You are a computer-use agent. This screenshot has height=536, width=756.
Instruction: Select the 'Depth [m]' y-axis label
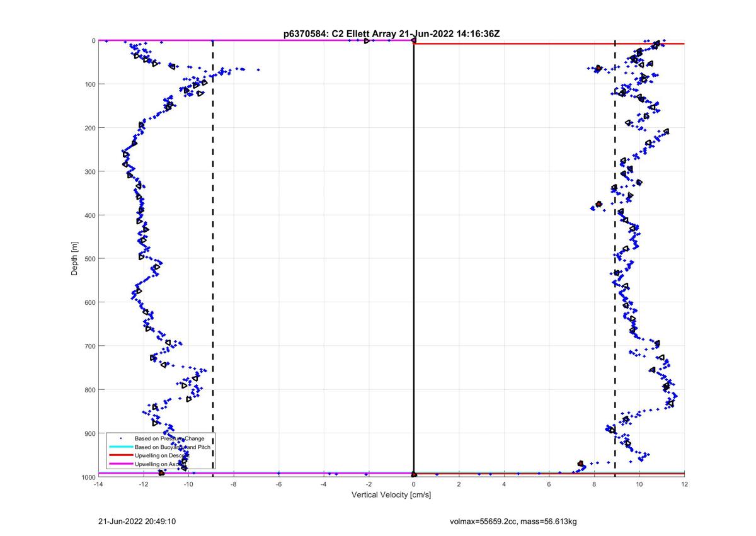(75, 258)
